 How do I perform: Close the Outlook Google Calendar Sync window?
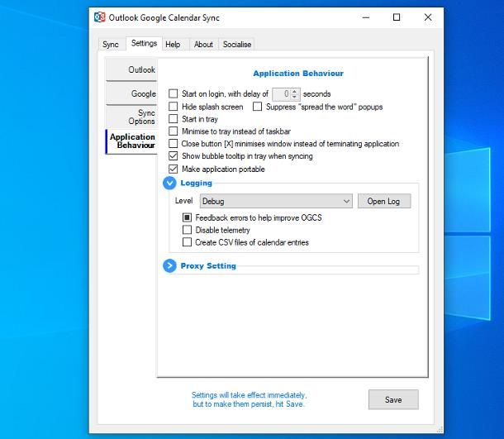[x=428, y=17]
